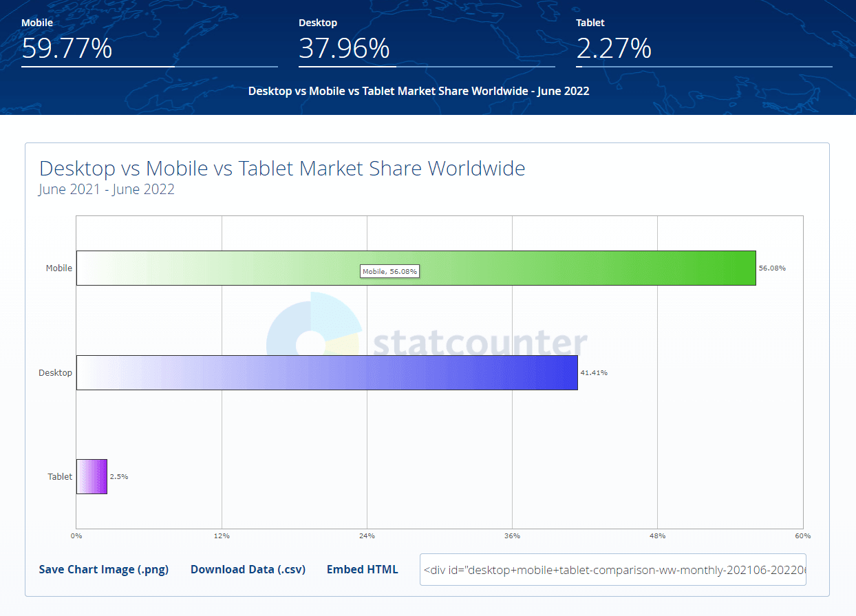Viewport: 856px width, 616px height.
Task: Click the 56.08% value label
Action: click(x=773, y=268)
